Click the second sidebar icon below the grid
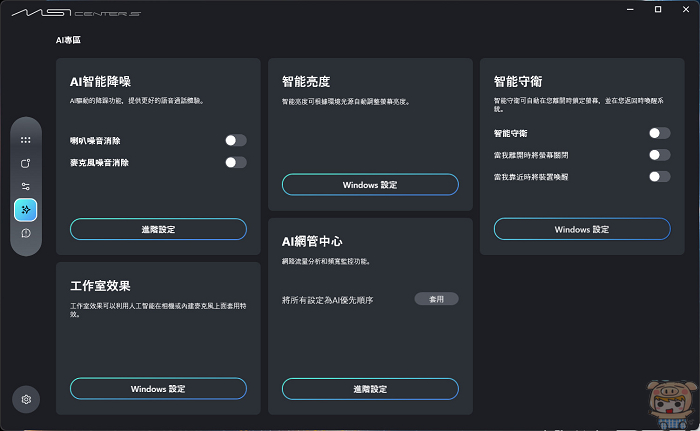 26,163
